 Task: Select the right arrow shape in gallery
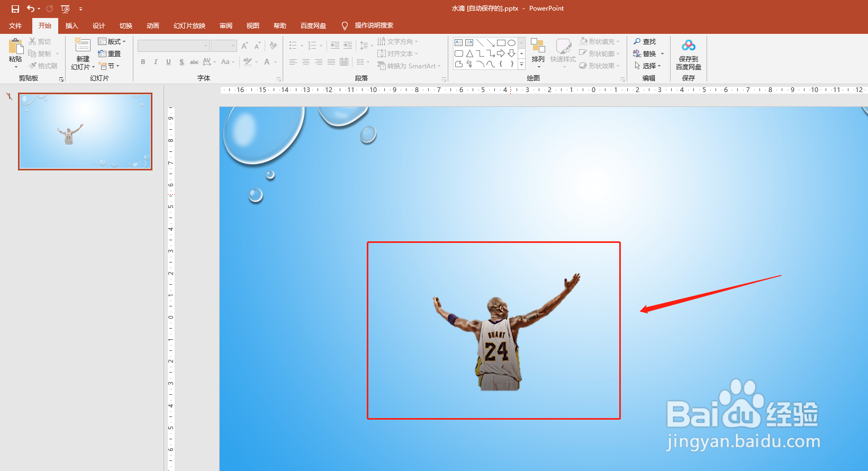[501, 53]
